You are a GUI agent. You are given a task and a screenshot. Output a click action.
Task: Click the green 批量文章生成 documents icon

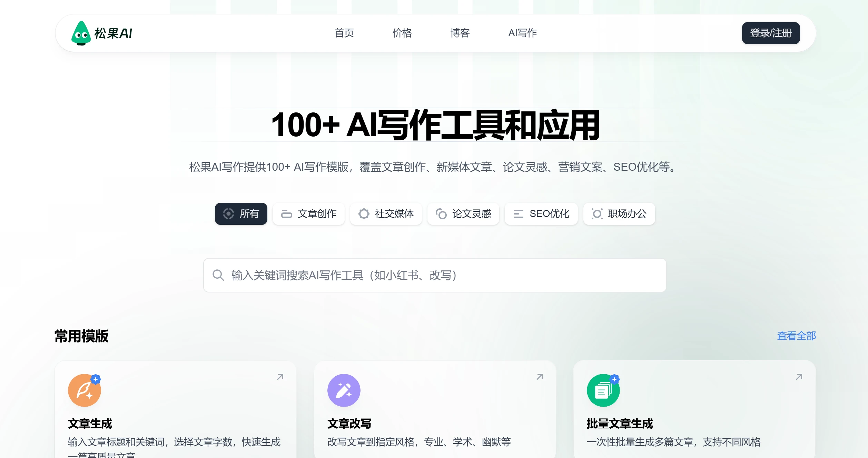pos(603,390)
